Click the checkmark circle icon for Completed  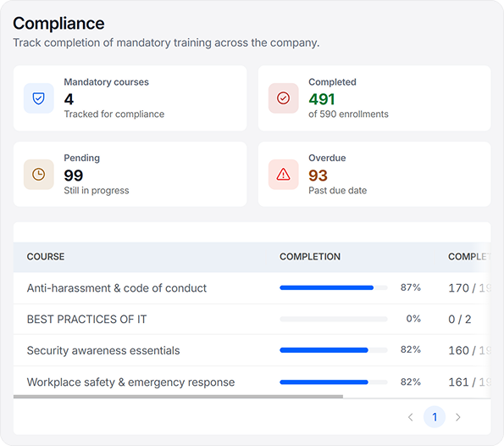pos(283,98)
